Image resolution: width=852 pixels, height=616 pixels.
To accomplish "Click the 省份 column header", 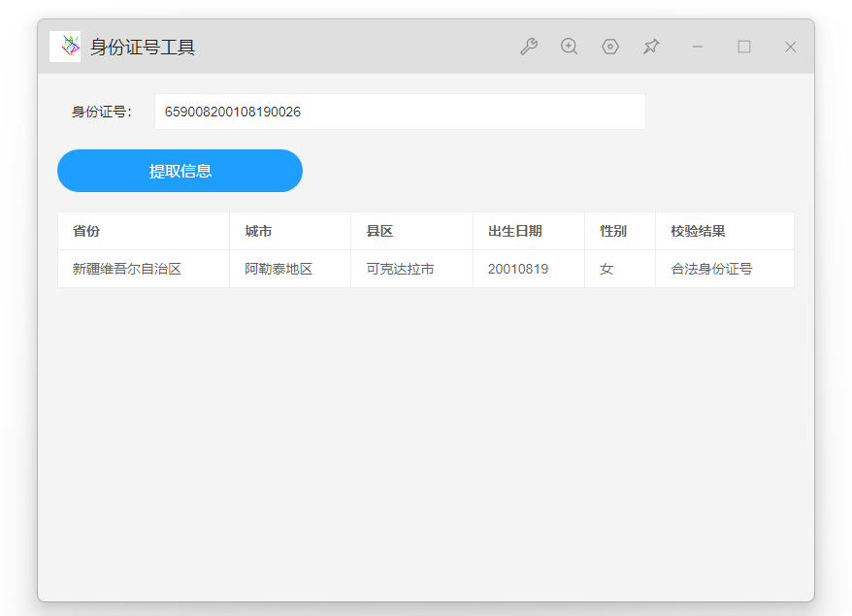I will pyautogui.click(x=144, y=232).
